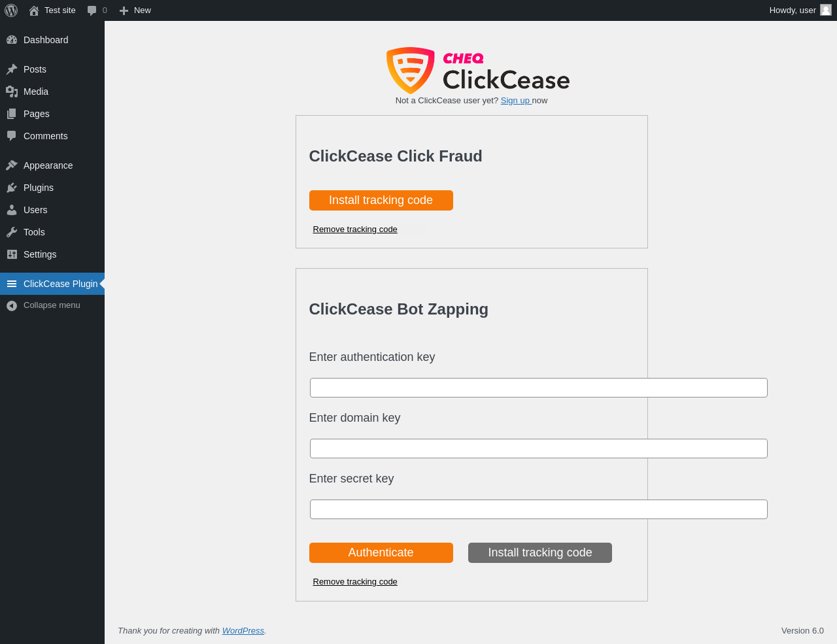This screenshot has height=644, width=837.
Task: Open the Settings menu item
Action: [x=52, y=254]
